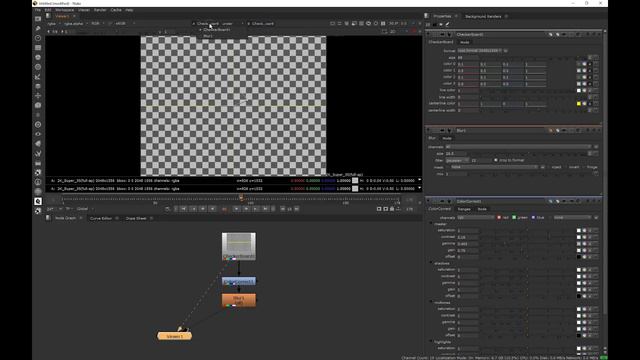Open the Blur mask none dropdown
The image size is (640, 360).
(495, 167)
